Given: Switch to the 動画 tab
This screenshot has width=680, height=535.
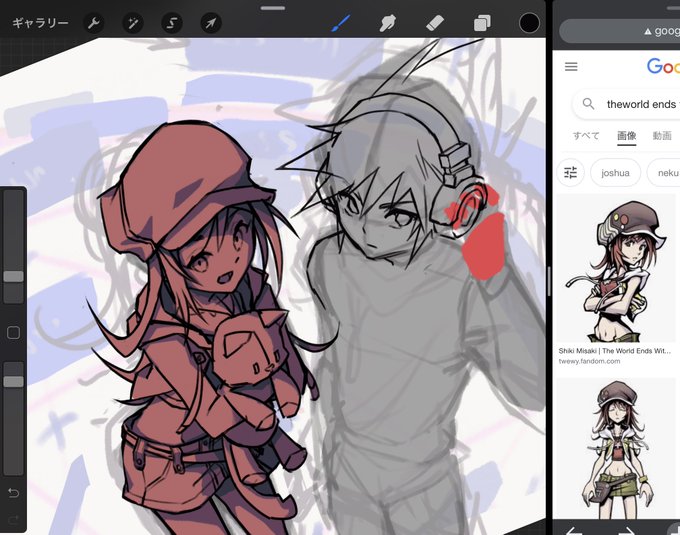Looking at the screenshot, I should (x=662, y=136).
